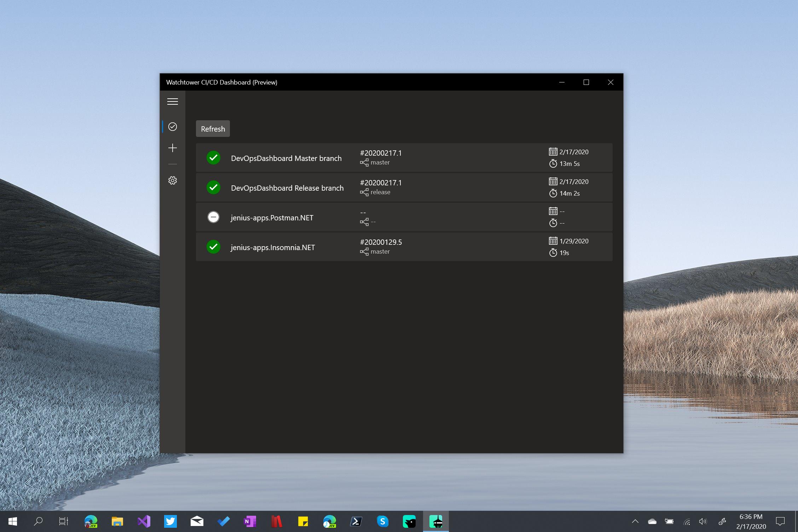Open Skype from taskbar
This screenshot has height=532, width=798.
coord(383,521)
